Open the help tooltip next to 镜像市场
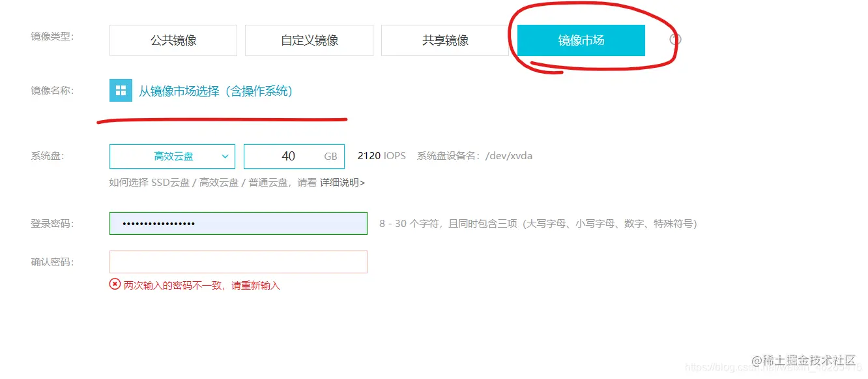Viewport: 868px width, 379px height. coord(675,39)
